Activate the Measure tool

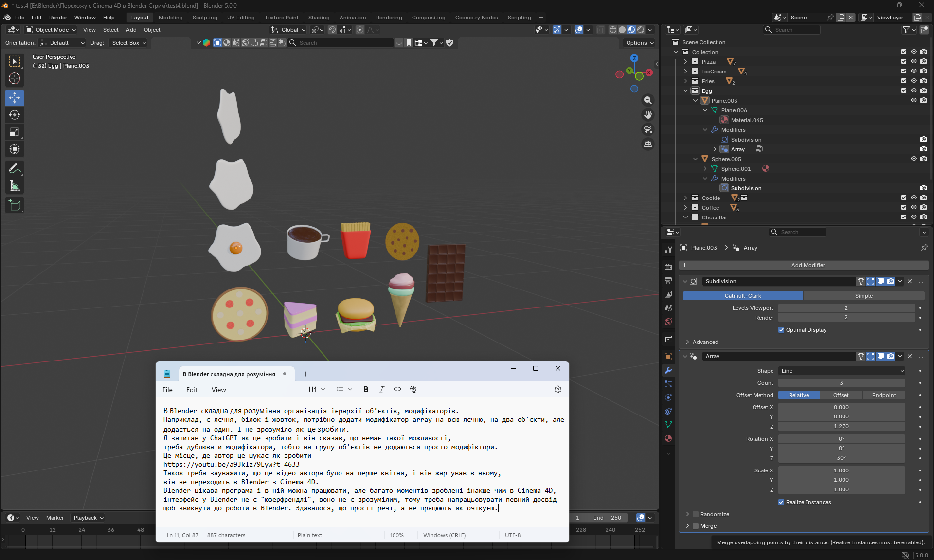tap(15, 186)
